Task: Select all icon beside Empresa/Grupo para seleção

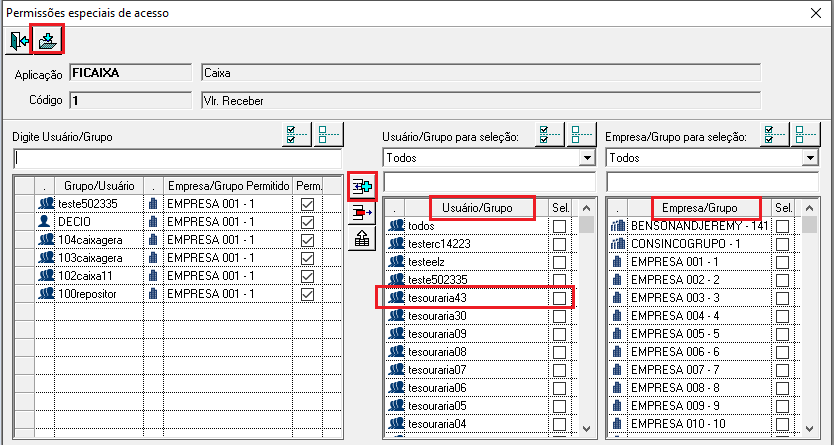Action: pos(773,135)
